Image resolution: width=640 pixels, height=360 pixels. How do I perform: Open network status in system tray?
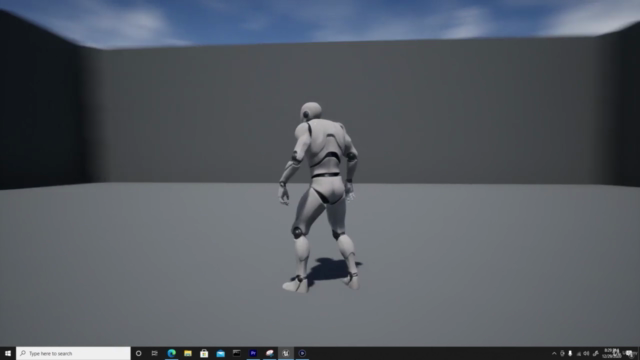[x=578, y=353]
